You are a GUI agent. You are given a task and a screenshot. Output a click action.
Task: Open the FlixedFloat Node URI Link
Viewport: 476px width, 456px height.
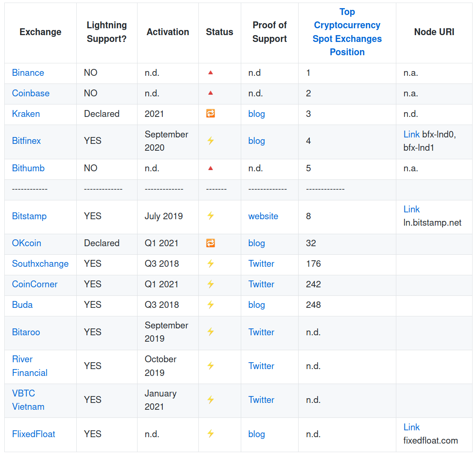[x=411, y=427]
